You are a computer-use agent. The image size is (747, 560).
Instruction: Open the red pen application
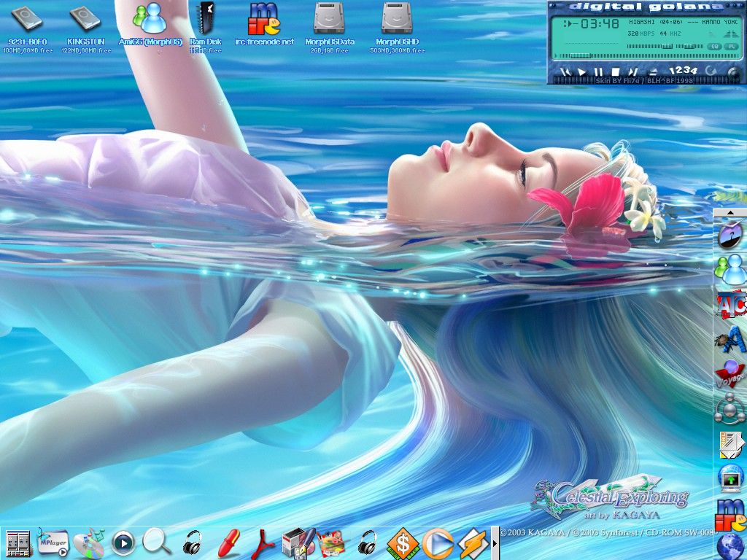coord(228,542)
